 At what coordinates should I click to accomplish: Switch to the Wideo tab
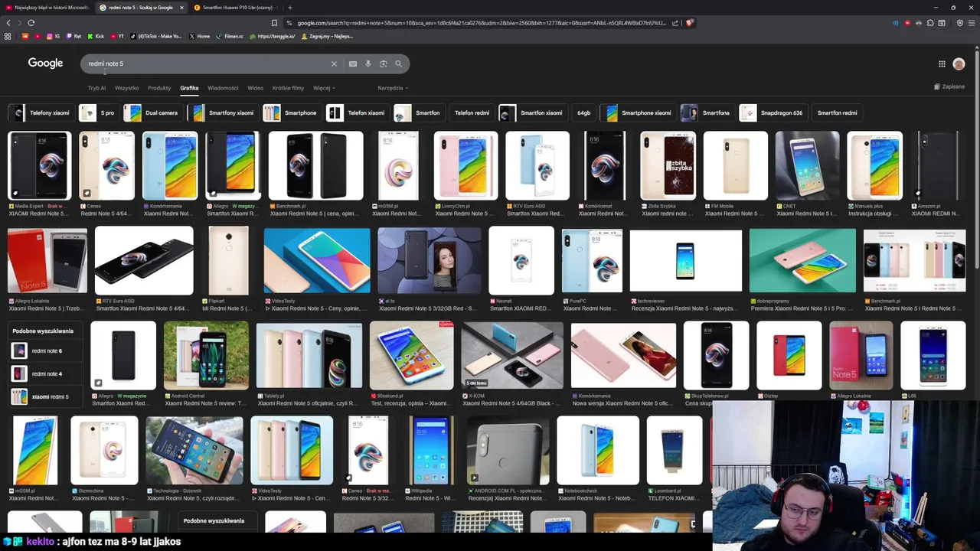click(256, 88)
